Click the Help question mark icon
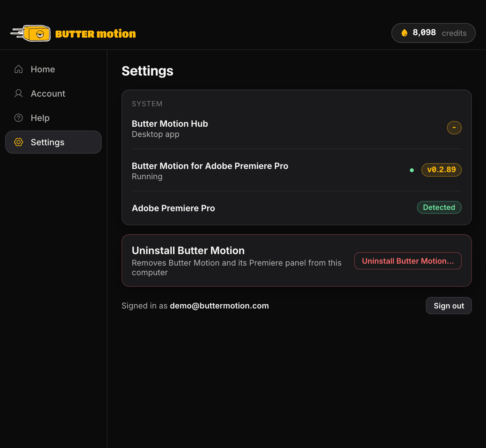The width and height of the screenshot is (486, 448). point(19,118)
